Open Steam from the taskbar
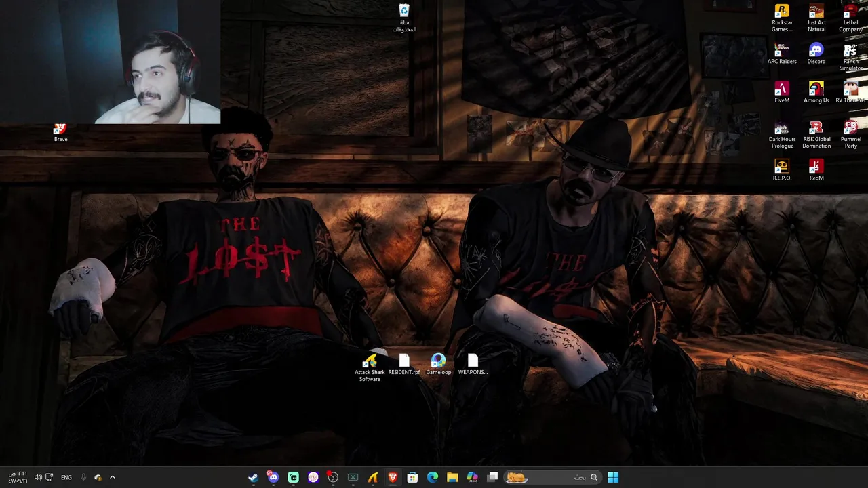Screen dimensions: 868x488 (253, 477)
